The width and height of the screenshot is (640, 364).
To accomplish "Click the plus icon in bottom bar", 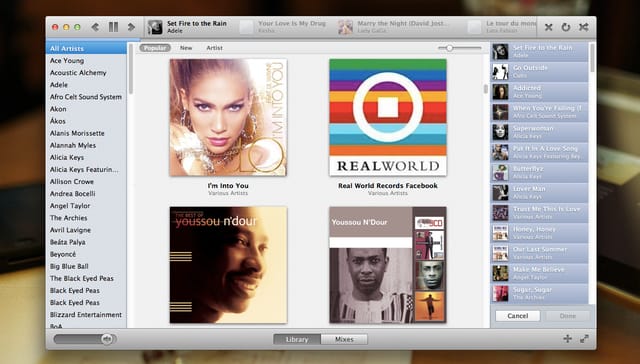I will coord(567,338).
